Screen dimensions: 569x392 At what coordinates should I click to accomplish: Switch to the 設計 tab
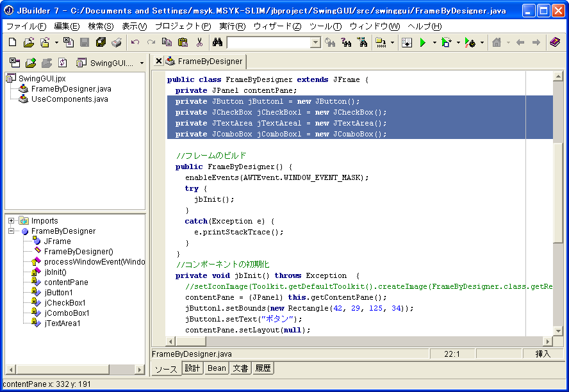tap(192, 368)
